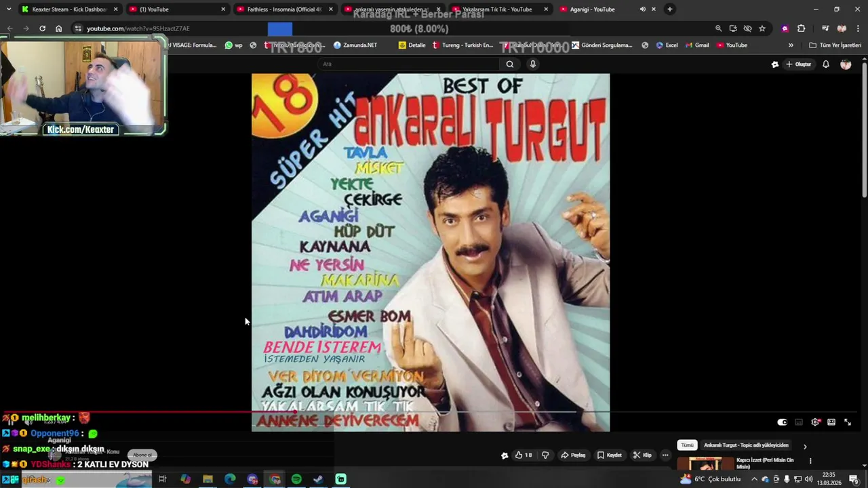Open Microsoft Edge from the taskbar
Viewport: 868px width, 488px height.
(x=230, y=479)
